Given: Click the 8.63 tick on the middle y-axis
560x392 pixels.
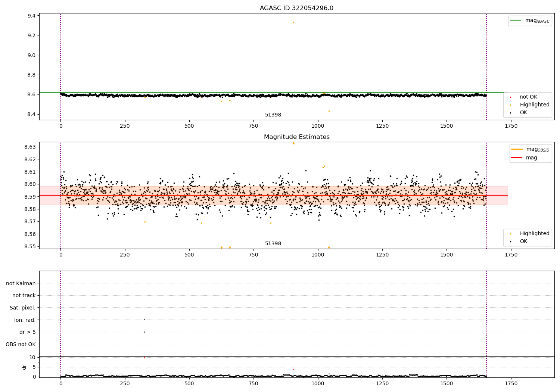Looking at the screenshot, I should point(30,147).
